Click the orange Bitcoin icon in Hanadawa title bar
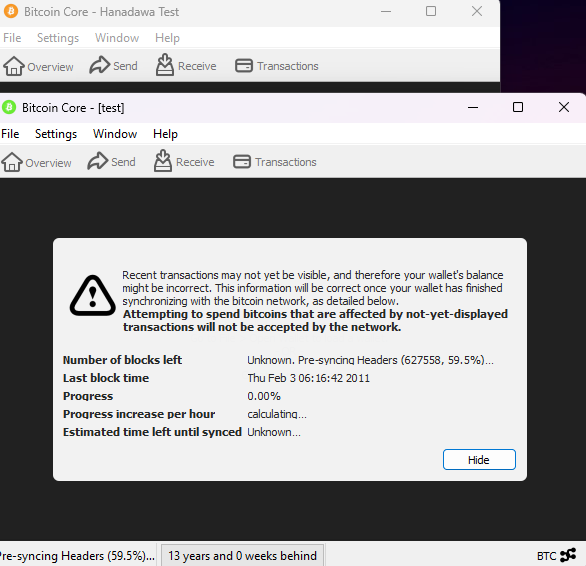586x566 pixels. point(11,11)
